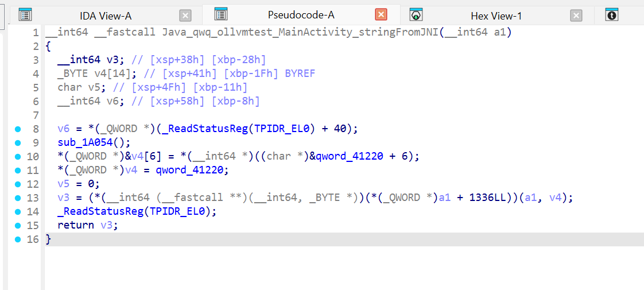Click 'v5 = 0;' statement
Image resolution: width=644 pixels, height=290 pixels.
tap(79, 184)
